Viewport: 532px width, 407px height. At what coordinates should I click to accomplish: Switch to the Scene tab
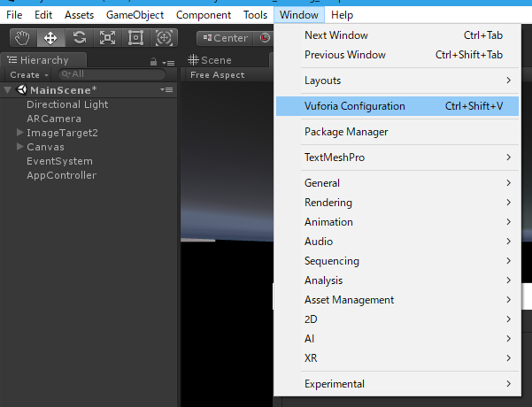(x=211, y=60)
